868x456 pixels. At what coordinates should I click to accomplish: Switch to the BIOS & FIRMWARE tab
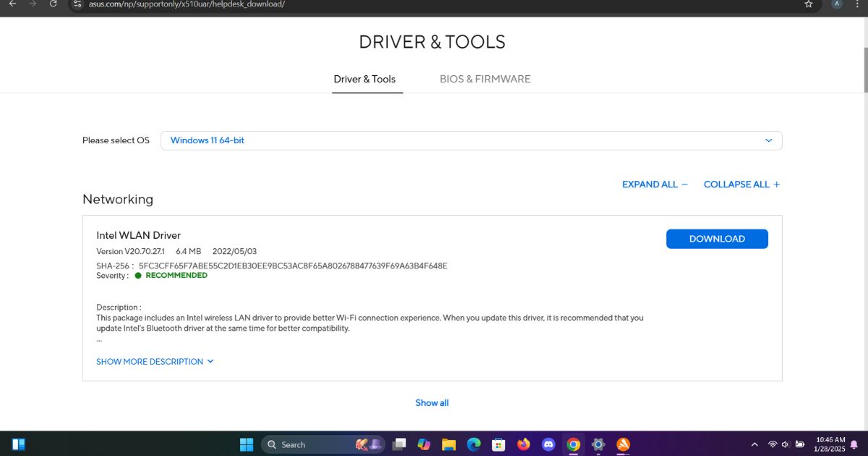[485, 79]
